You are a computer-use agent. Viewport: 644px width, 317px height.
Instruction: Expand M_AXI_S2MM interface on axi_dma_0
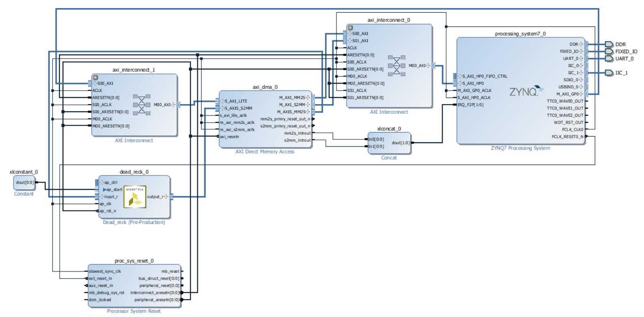coord(308,104)
